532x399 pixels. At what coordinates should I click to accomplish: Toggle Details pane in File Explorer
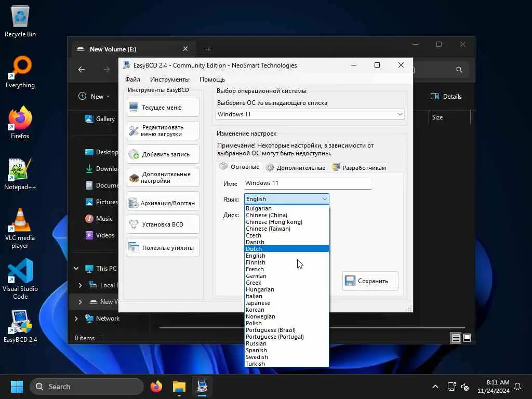446,96
